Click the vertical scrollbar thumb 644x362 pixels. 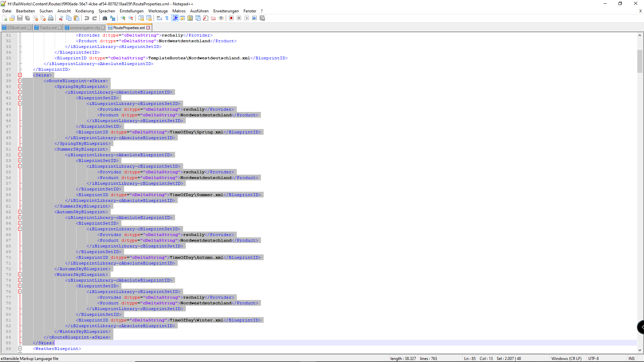click(640, 61)
